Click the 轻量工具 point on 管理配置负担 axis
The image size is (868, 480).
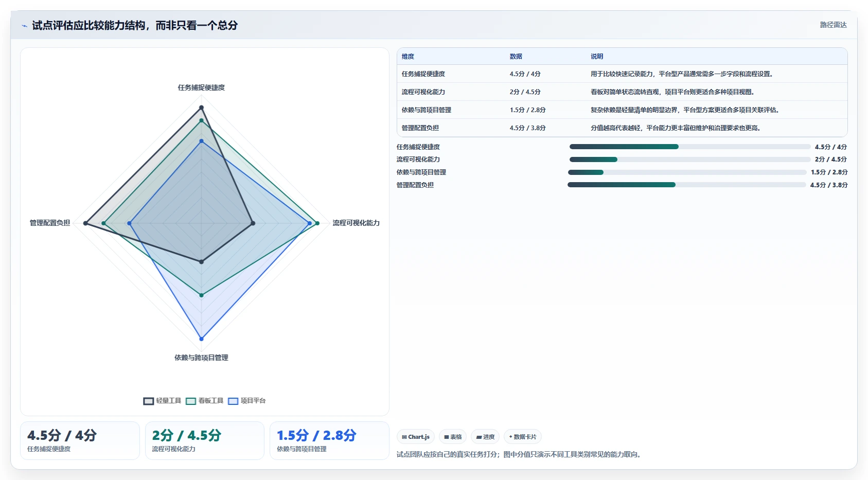click(86, 223)
